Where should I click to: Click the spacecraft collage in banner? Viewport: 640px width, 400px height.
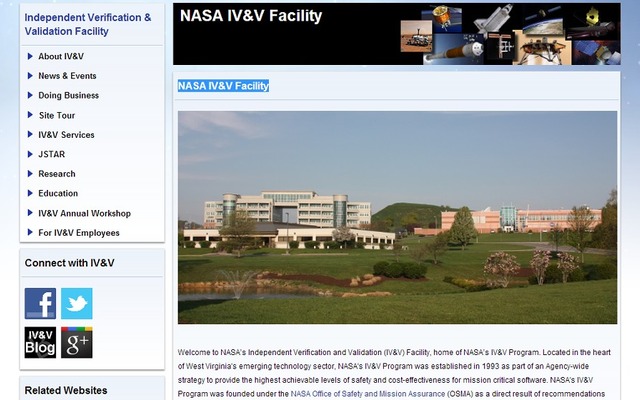[510, 34]
